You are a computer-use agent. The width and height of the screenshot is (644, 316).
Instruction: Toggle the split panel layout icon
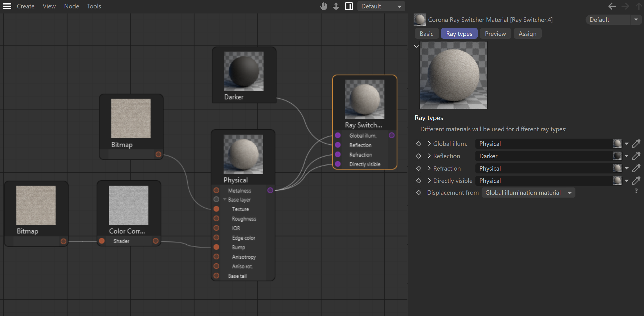pos(349,6)
